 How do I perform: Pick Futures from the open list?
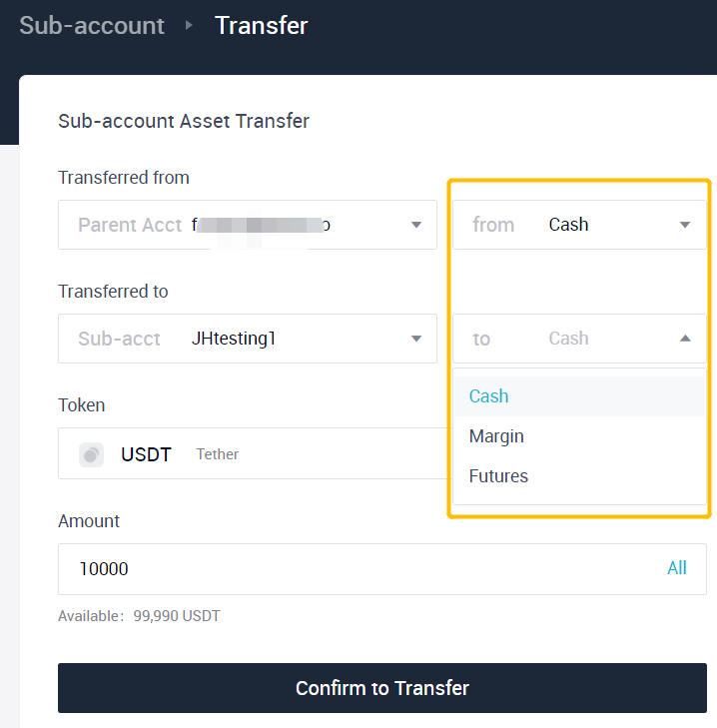click(x=498, y=476)
